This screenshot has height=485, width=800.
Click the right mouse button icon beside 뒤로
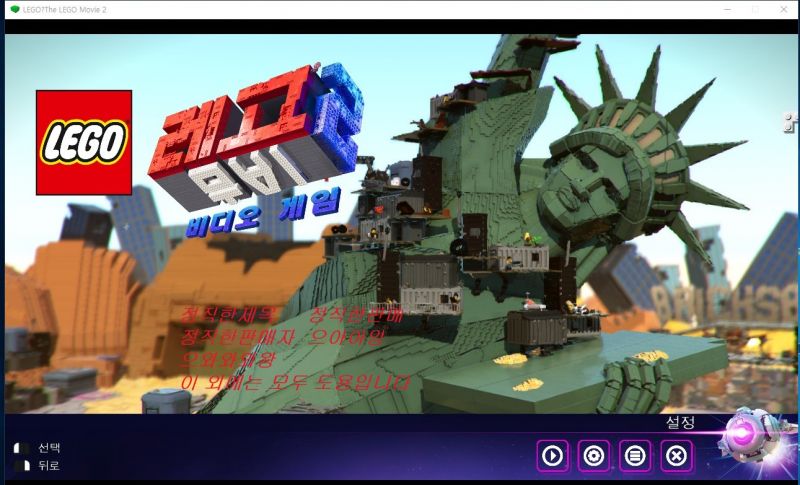coord(22,466)
